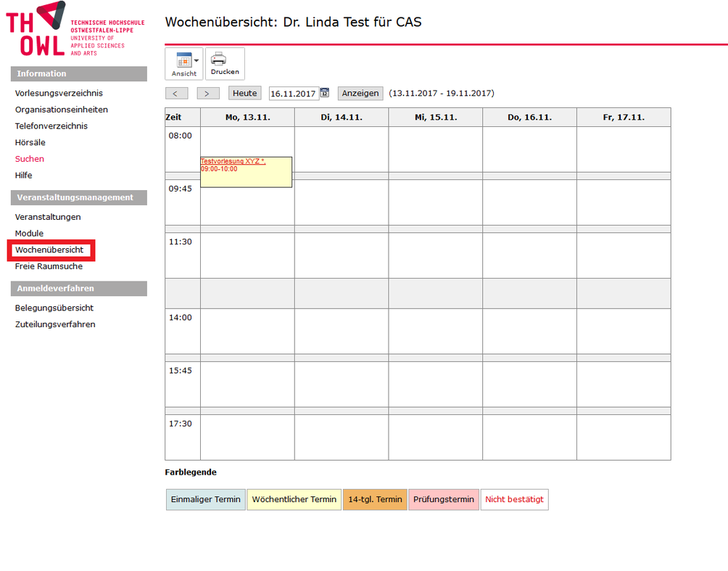Click the date input field

point(293,94)
